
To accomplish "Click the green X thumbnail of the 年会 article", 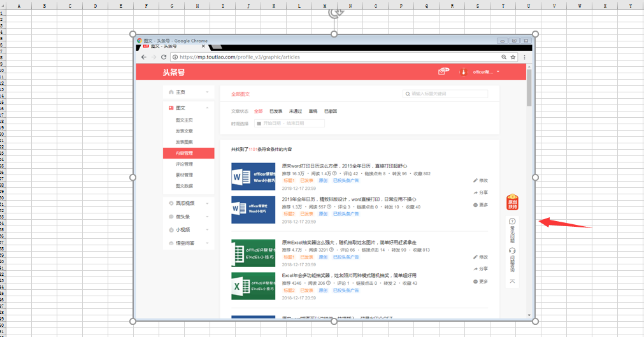I will [x=253, y=286].
